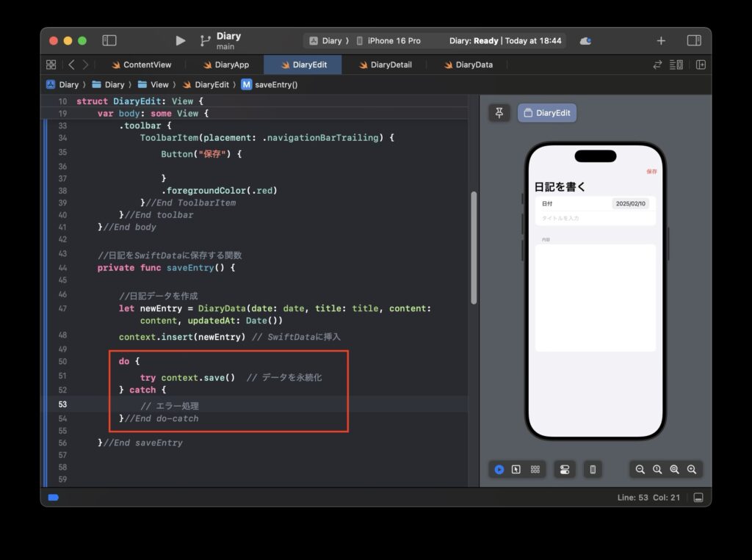
Task: Click line number 53
Action: pyautogui.click(x=63, y=404)
